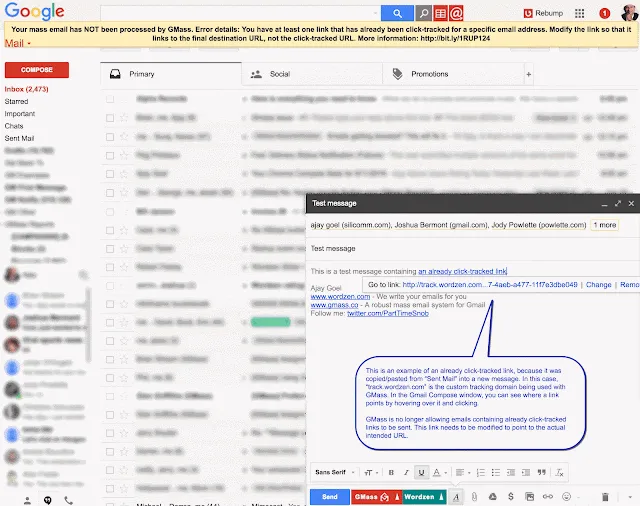Viewport: 640px width, 506px height.
Task: Switch to the Social tab
Action: coord(312,74)
